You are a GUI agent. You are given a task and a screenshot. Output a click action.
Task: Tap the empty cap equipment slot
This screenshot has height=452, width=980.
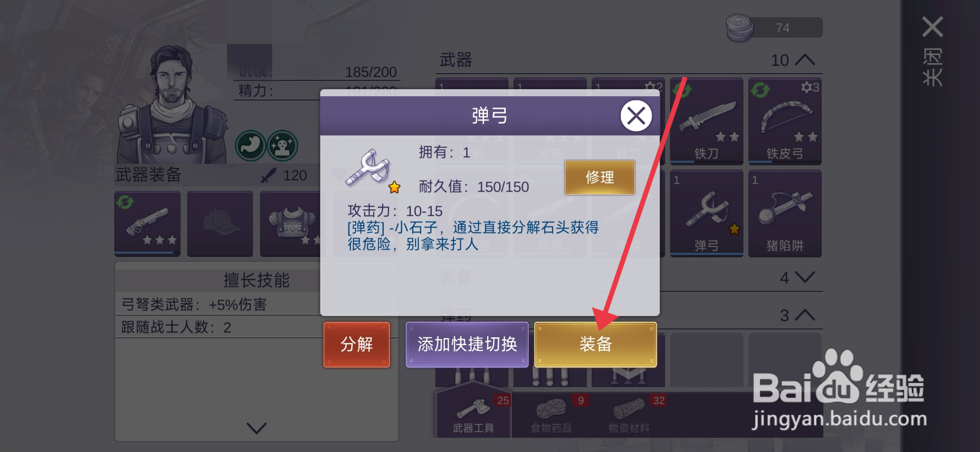220,223
